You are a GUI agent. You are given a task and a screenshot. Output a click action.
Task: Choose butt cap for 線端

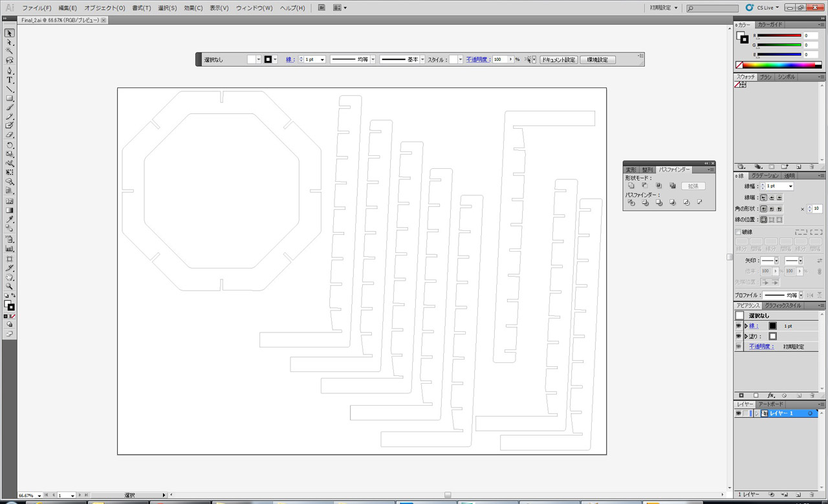(764, 197)
